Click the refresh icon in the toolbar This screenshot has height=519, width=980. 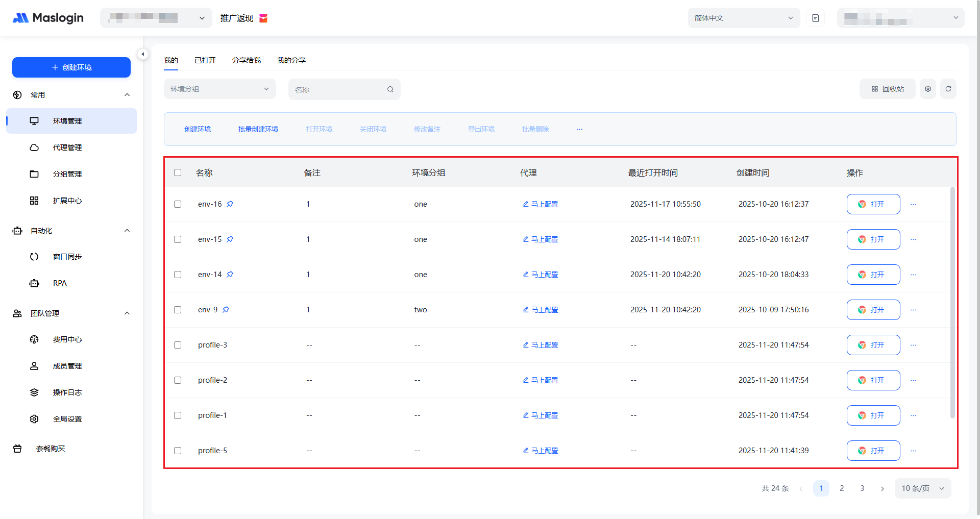tap(948, 89)
